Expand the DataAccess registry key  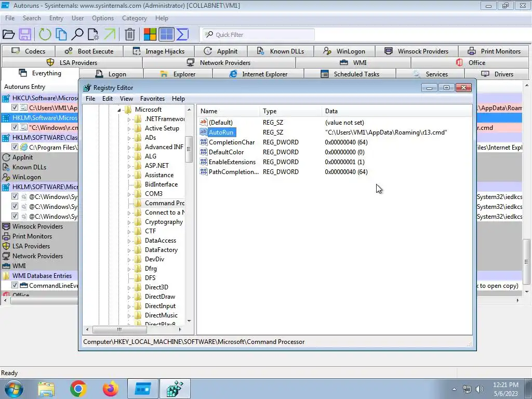[129, 241]
